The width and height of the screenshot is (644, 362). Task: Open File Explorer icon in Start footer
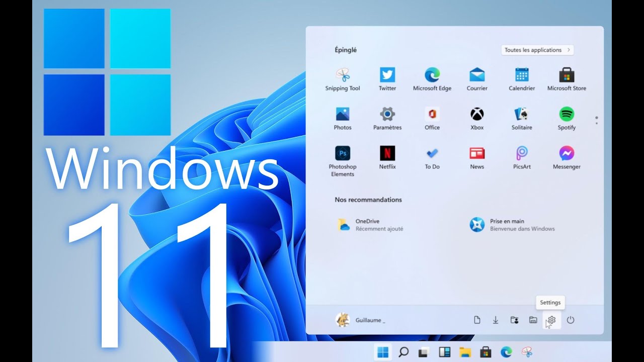533,320
